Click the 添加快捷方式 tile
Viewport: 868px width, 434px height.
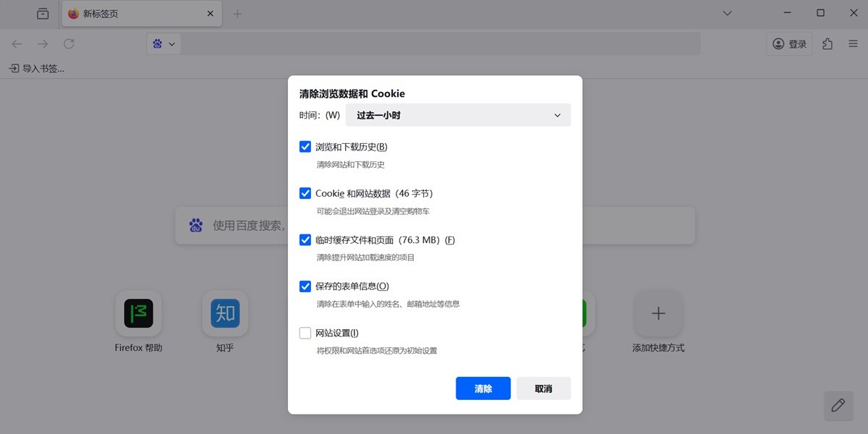(x=658, y=313)
